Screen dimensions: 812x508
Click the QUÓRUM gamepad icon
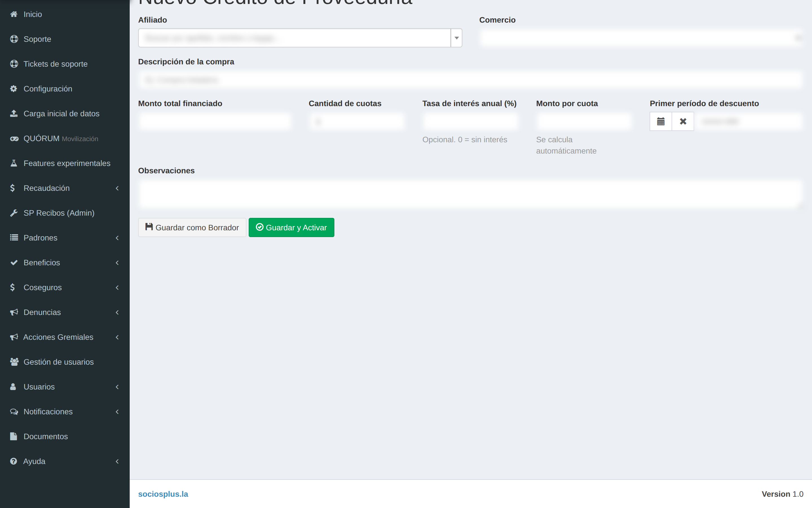point(14,138)
